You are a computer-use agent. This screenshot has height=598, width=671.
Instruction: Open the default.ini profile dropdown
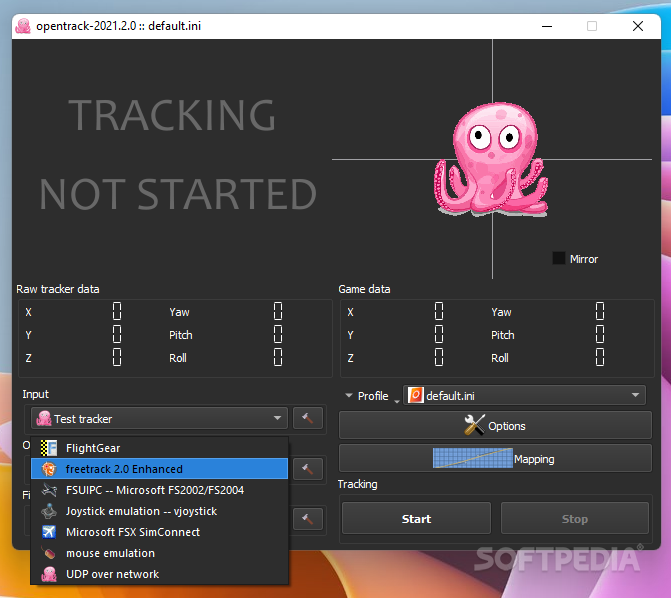tap(524, 395)
